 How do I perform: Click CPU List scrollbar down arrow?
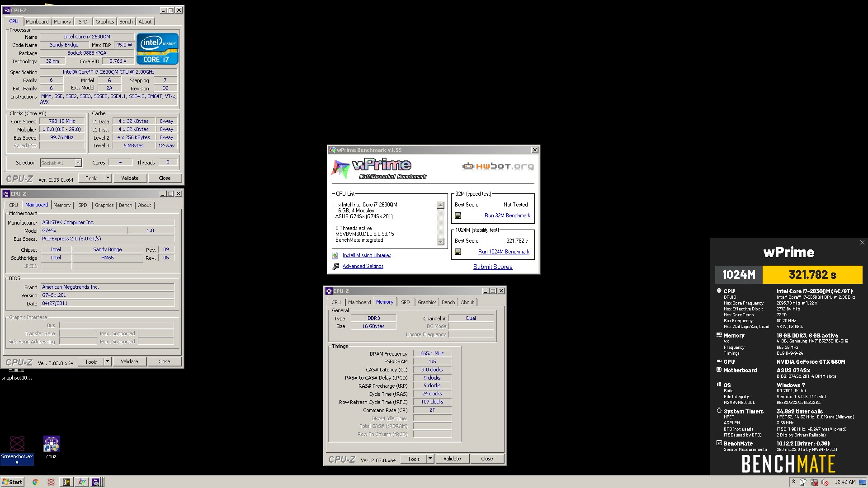441,242
